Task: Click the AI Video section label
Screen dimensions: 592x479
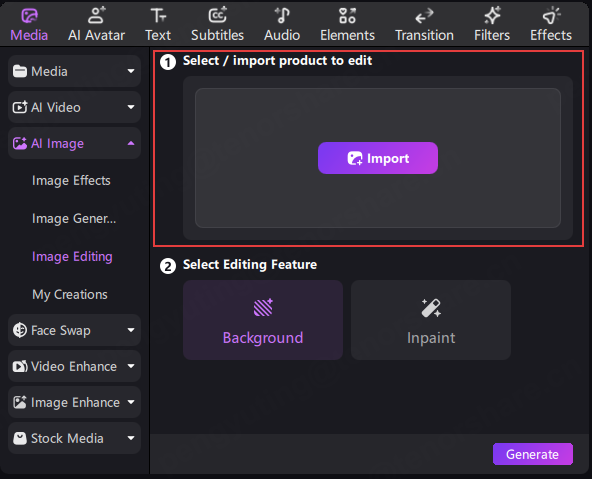Action: point(56,108)
